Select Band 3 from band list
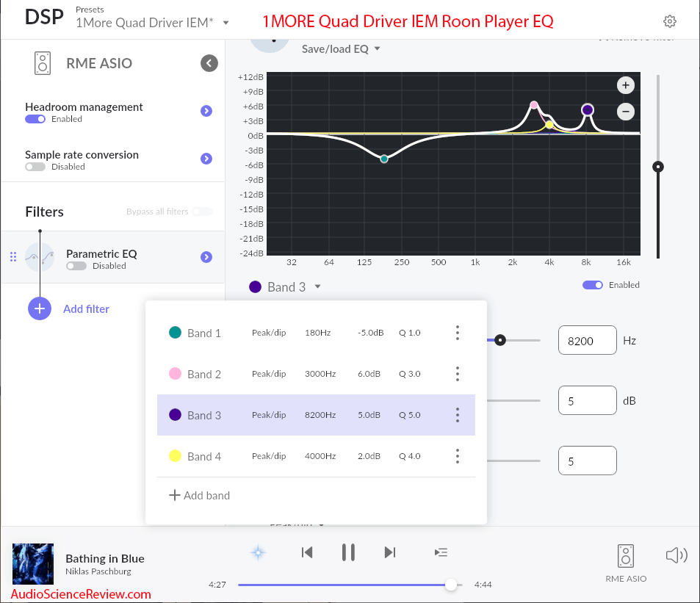Screen dimensions: 700x603 [316, 415]
